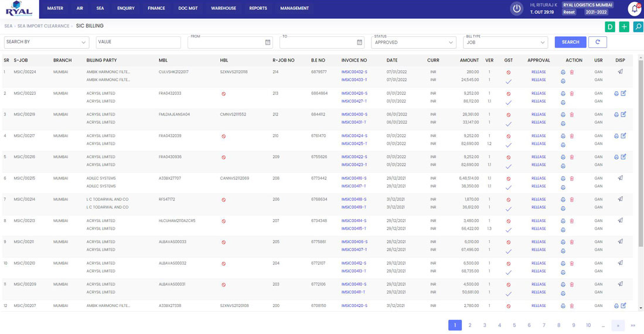Dispatch job MSIC/00209 with paper plane icon

[x=620, y=284]
